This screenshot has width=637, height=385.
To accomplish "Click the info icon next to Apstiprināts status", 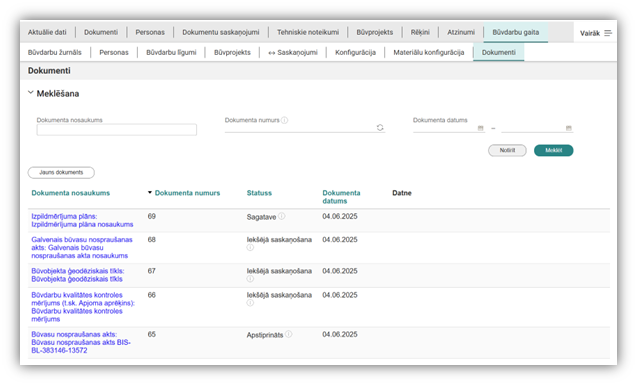I will [x=288, y=334].
